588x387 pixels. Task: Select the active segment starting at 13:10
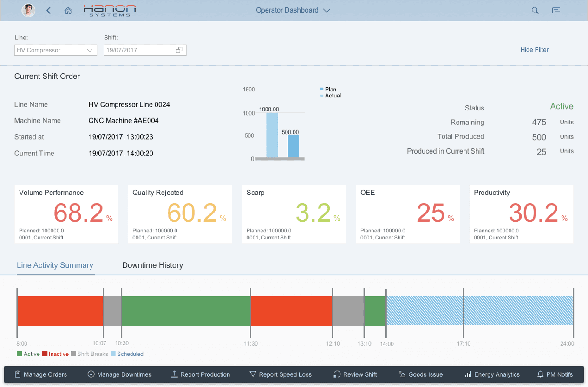click(x=375, y=311)
